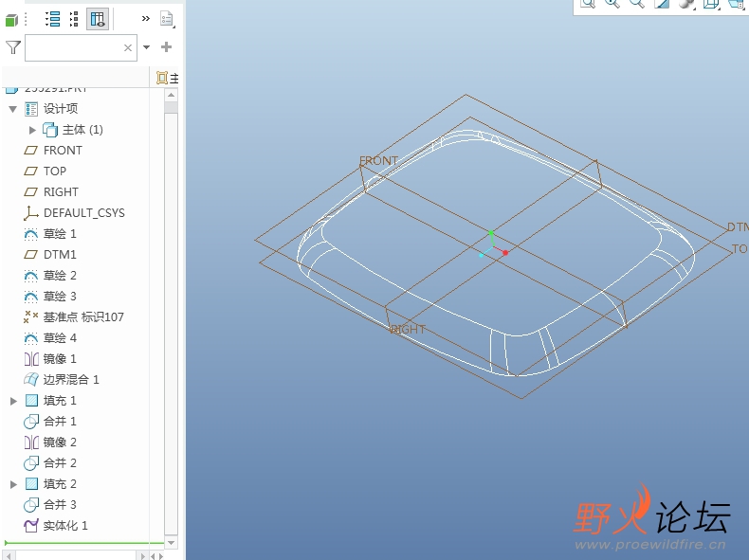The width and height of the screenshot is (749, 560).
Task: Select the 填充 2 fill feature
Action: 50,484
